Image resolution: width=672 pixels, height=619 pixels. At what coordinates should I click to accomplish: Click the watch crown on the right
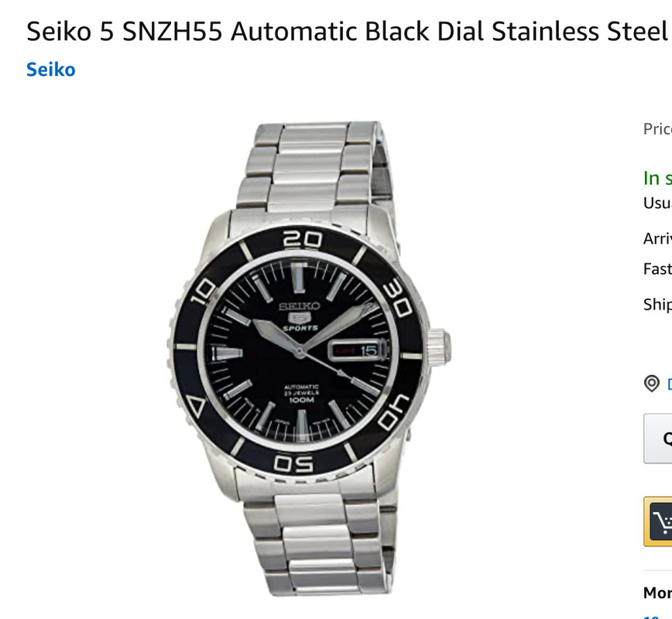click(x=439, y=348)
